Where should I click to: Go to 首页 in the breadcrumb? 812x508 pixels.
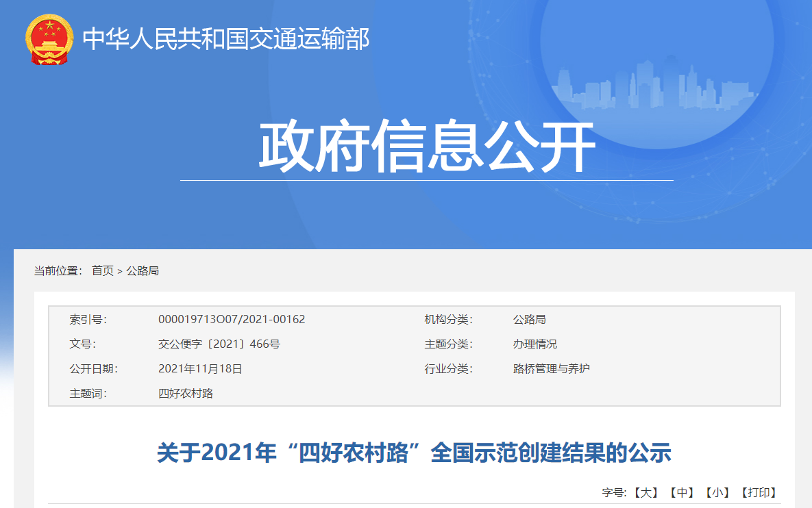(103, 270)
